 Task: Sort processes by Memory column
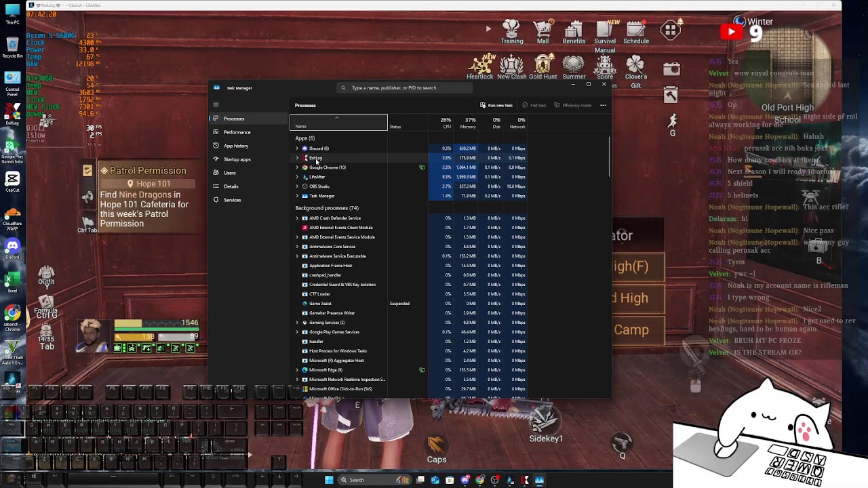pos(467,123)
